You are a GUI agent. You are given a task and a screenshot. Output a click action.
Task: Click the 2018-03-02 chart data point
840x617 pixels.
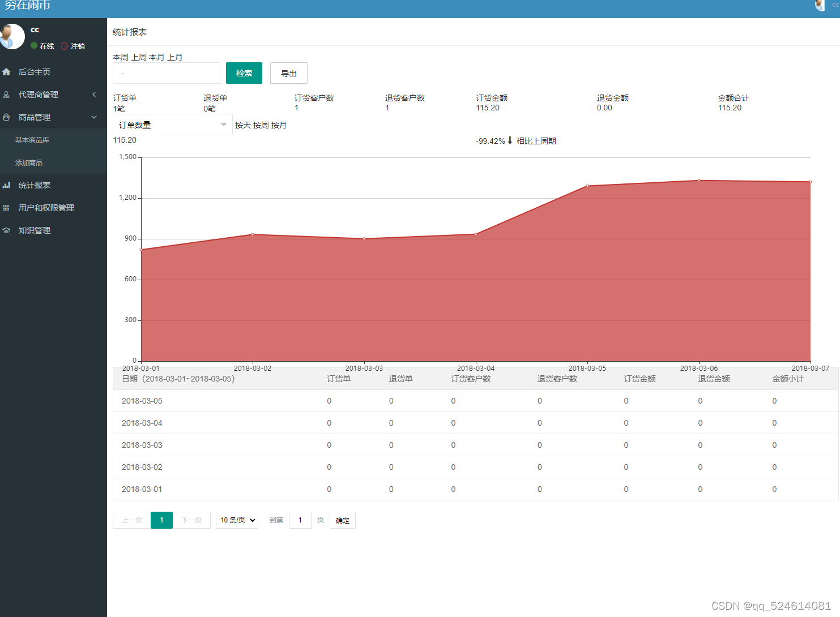pos(253,234)
